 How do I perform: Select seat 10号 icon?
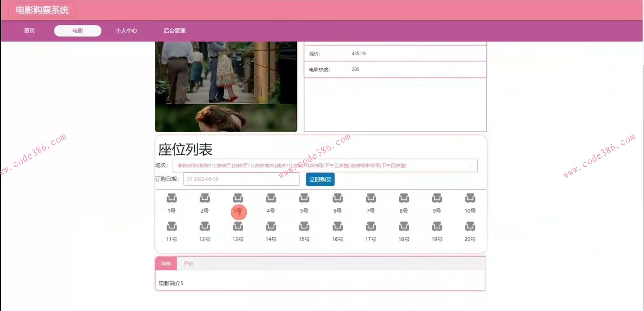470,198
